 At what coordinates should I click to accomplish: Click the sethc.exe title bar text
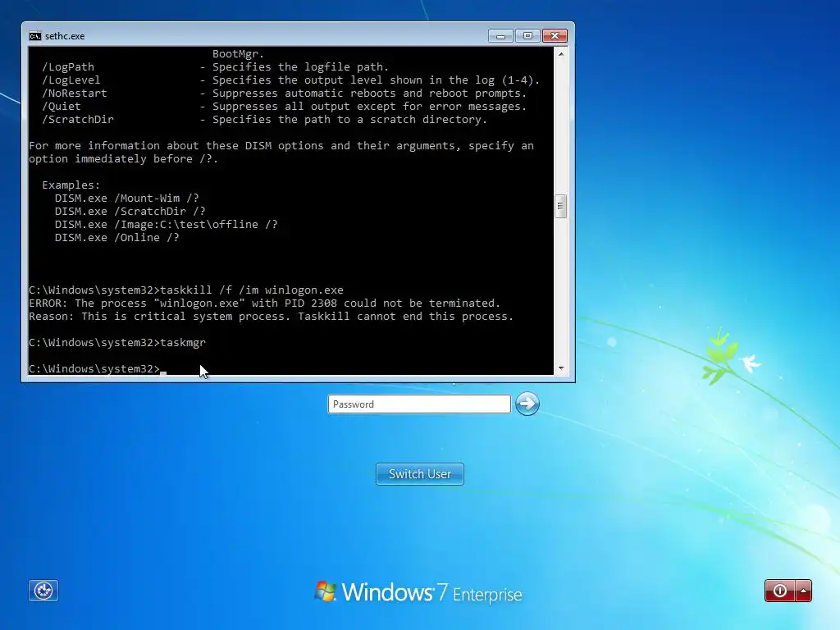coord(65,36)
